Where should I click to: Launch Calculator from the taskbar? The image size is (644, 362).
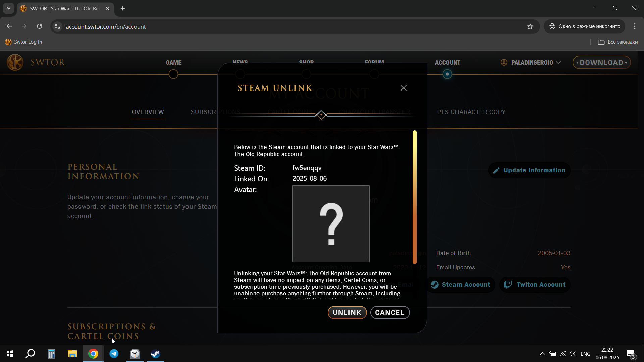pos(51,354)
